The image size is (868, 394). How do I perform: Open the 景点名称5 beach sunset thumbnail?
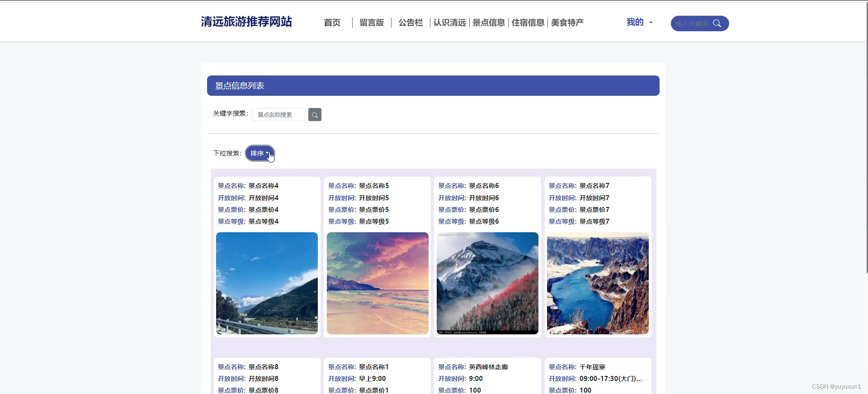point(377,283)
